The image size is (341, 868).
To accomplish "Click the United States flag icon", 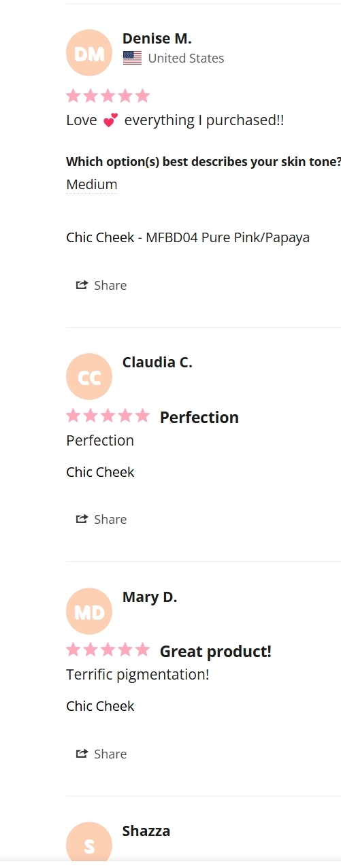I will pyautogui.click(x=132, y=59).
